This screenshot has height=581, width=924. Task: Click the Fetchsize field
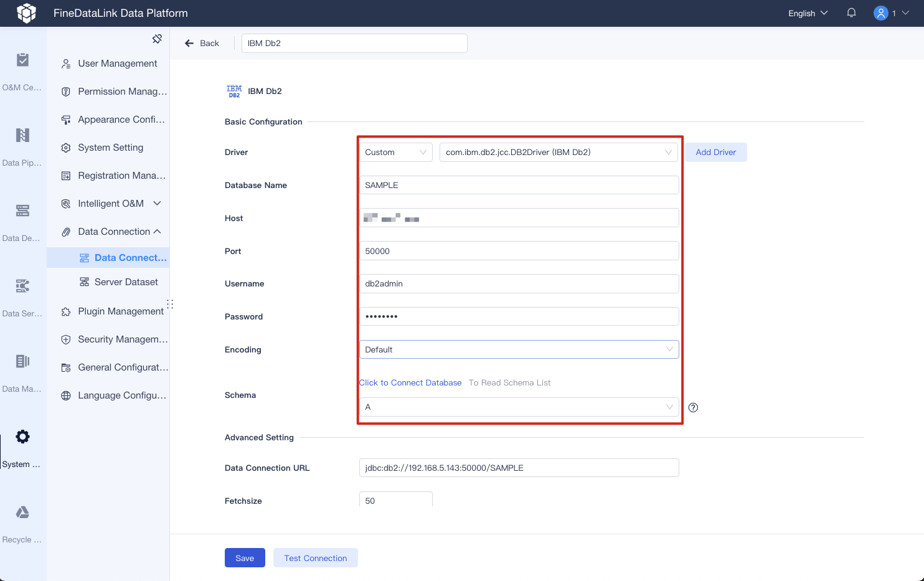(x=395, y=499)
